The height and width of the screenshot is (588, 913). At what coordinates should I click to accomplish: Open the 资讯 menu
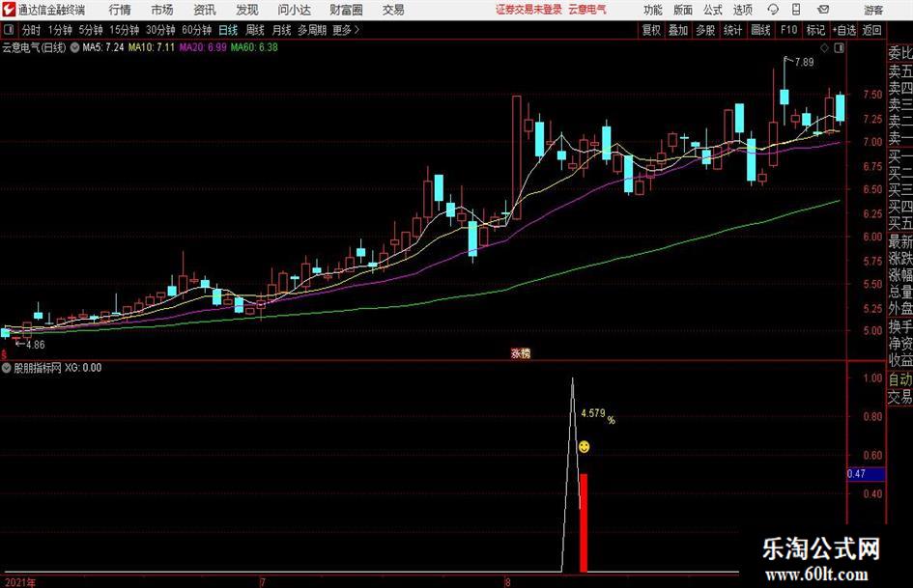pyautogui.click(x=205, y=10)
